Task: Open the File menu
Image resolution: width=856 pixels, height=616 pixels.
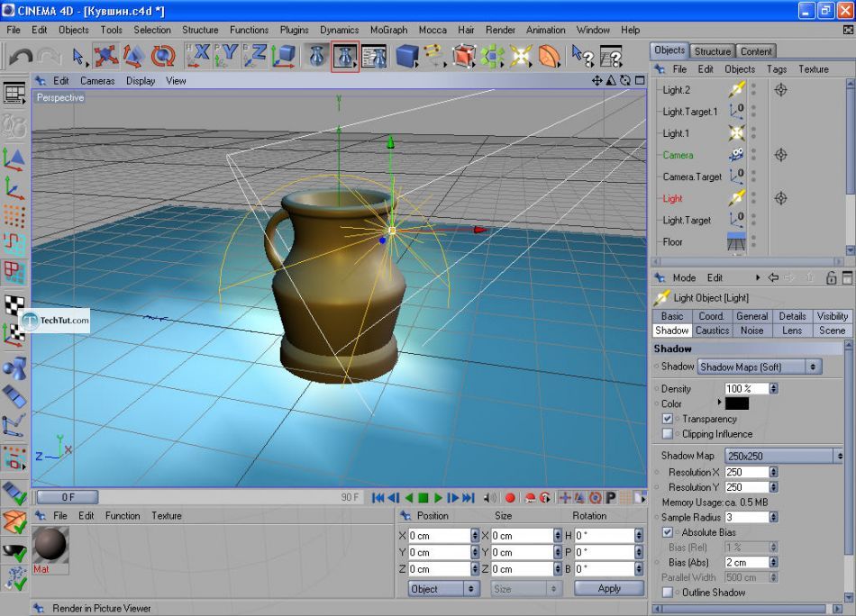Action: 14,30
